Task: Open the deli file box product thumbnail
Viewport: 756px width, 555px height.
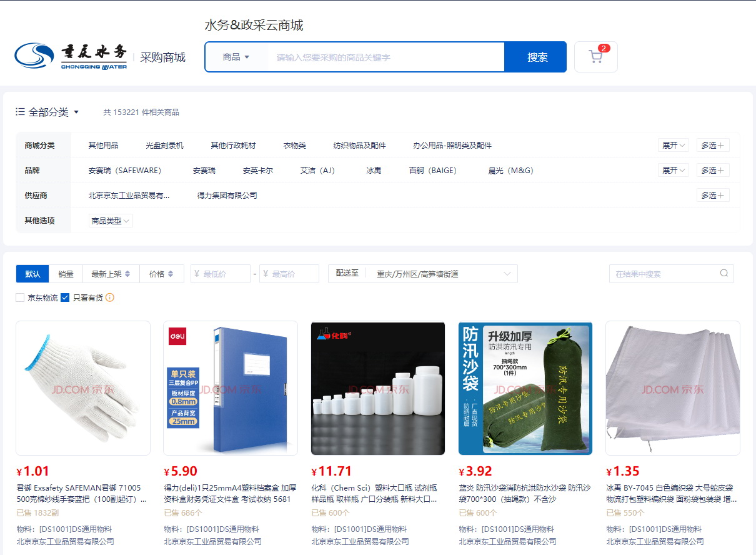Action: click(x=231, y=388)
